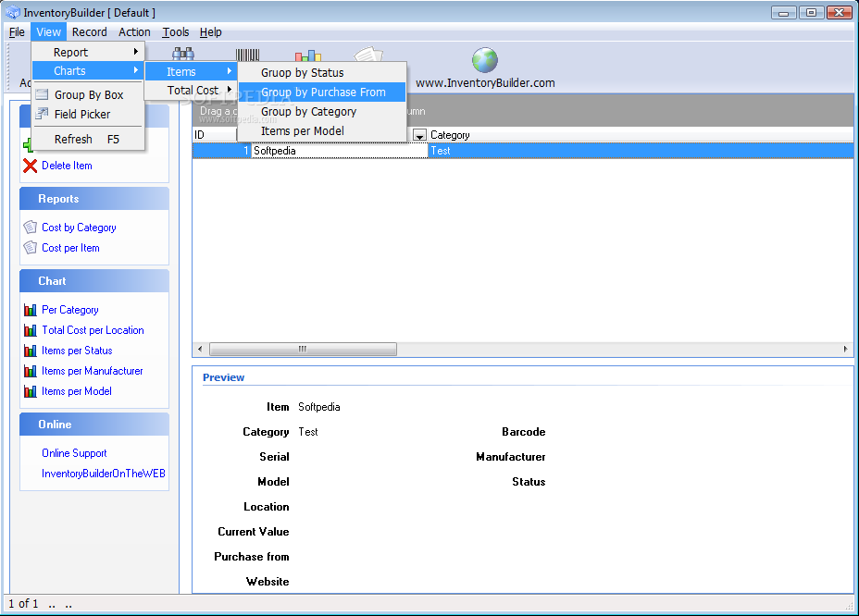Click the Group By Box menu icon
859x616 pixels.
(42, 94)
